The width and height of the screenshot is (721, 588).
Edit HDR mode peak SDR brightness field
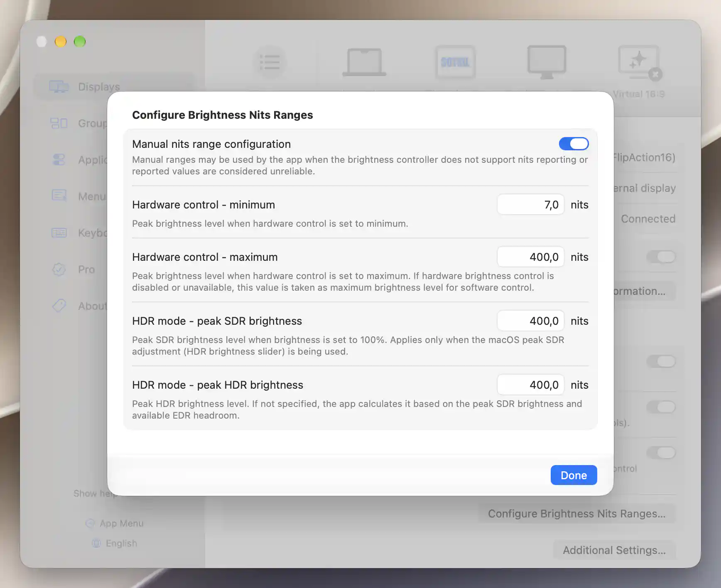pyautogui.click(x=531, y=321)
